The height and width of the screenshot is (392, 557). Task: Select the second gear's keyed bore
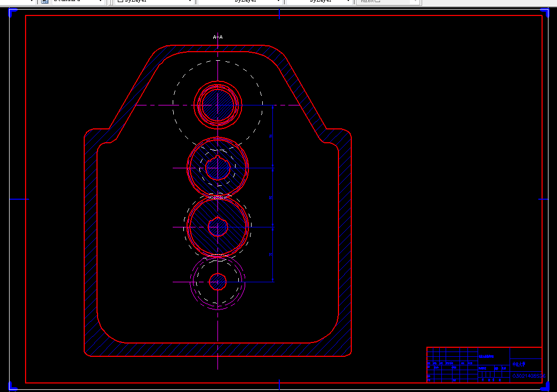pyautogui.click(x=217, y=168)
